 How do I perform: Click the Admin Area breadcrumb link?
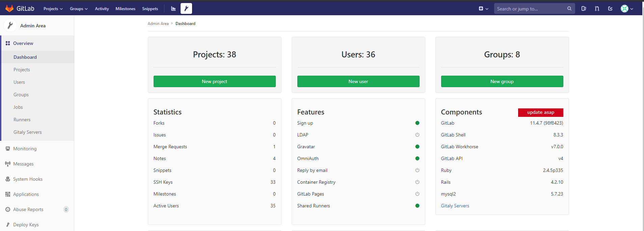pos(158,24)
